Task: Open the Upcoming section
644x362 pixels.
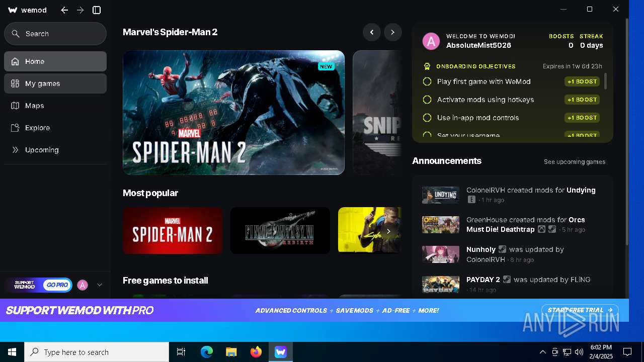Action: [x=55, y=150]
